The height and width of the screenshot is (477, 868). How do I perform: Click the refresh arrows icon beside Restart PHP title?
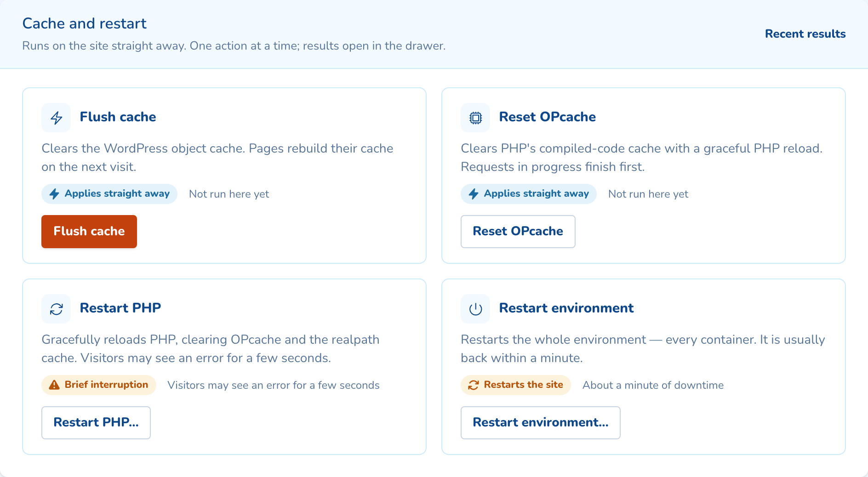point(56,309)
